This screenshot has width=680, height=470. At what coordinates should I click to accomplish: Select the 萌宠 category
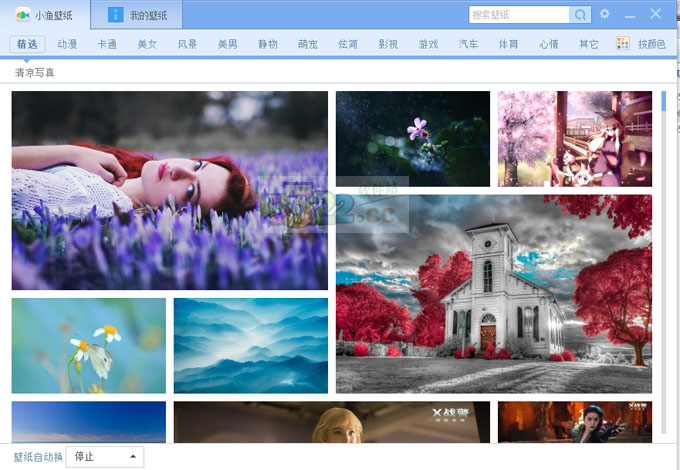pyautogui.click(x=308, y=44)
